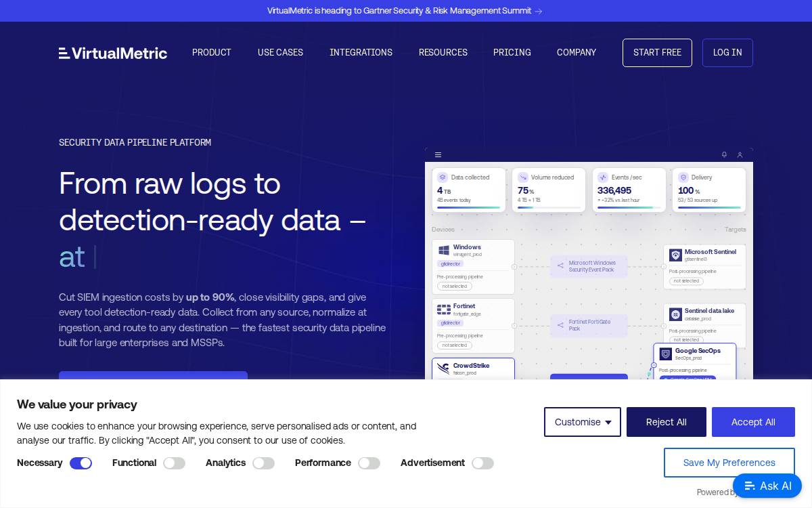812x508 pixels.
Task: Open Fortinet pre-processing pipeline 'not selected' selector
Action: point(454,345)
